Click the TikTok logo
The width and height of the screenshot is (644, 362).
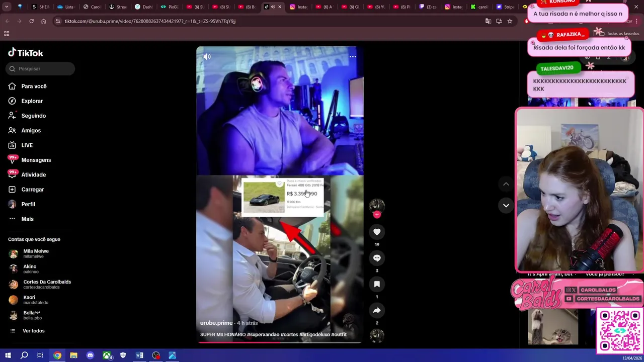26,53
